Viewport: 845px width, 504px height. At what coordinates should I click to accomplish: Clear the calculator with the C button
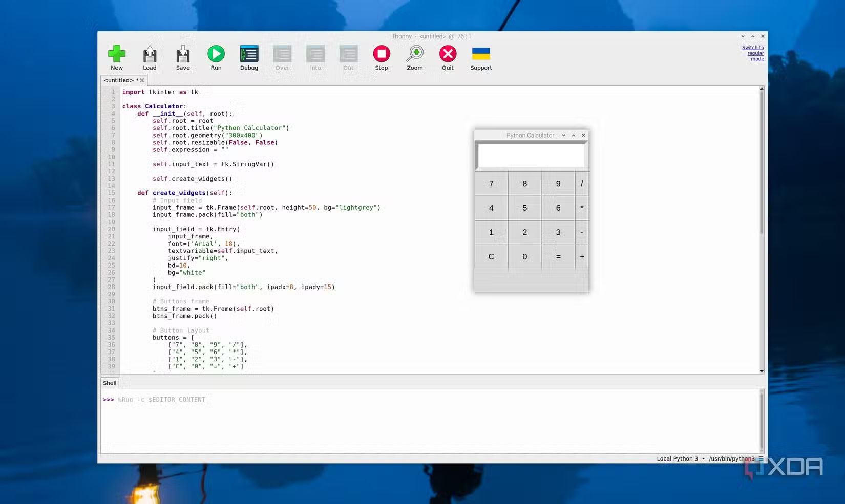[x=491, y=257]
